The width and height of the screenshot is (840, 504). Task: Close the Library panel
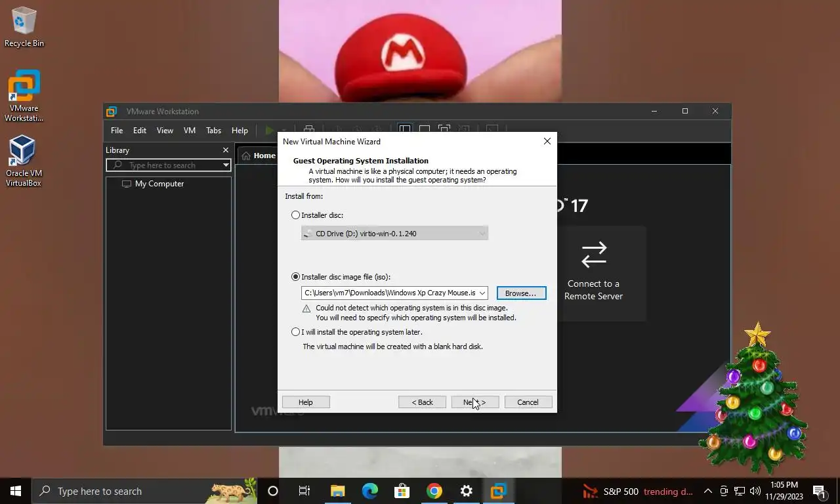point(226,150)
